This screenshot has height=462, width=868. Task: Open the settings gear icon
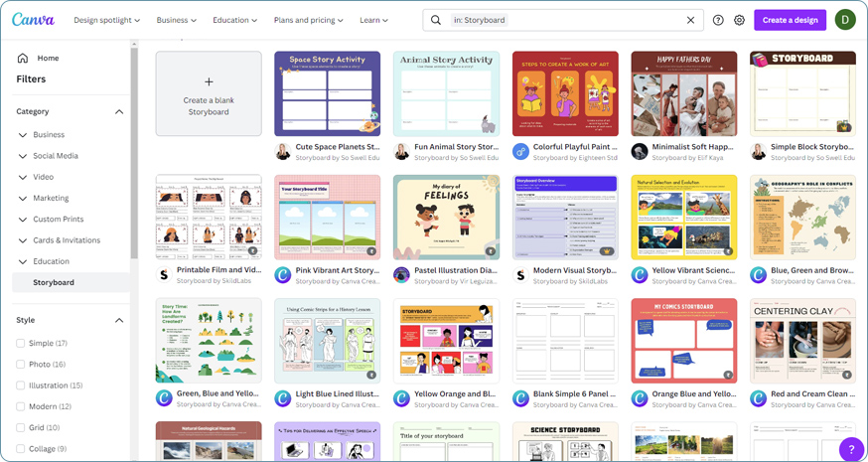tap(739, 20)
